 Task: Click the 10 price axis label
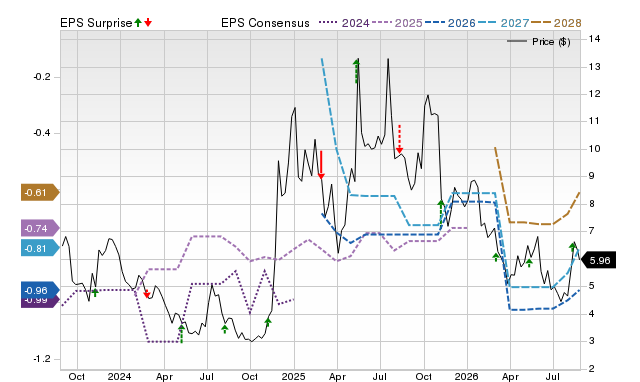coord(594,149)
